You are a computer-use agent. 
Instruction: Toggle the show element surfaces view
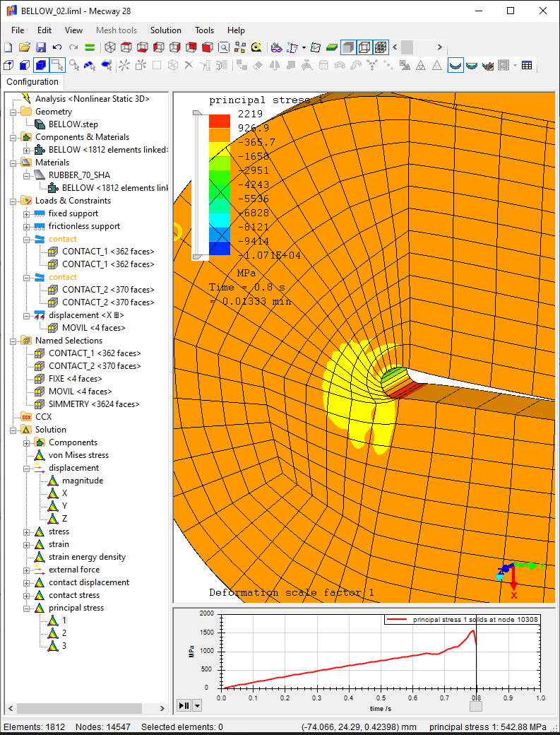click(347, 47)
